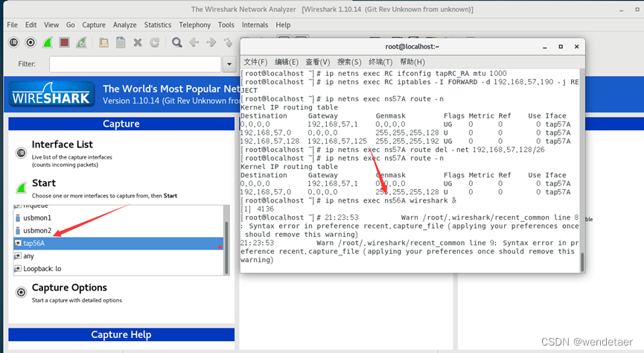Click '[1] 4136' job line in terminal
The height and width of the screenshot is (353, 644).
[257, 209]
